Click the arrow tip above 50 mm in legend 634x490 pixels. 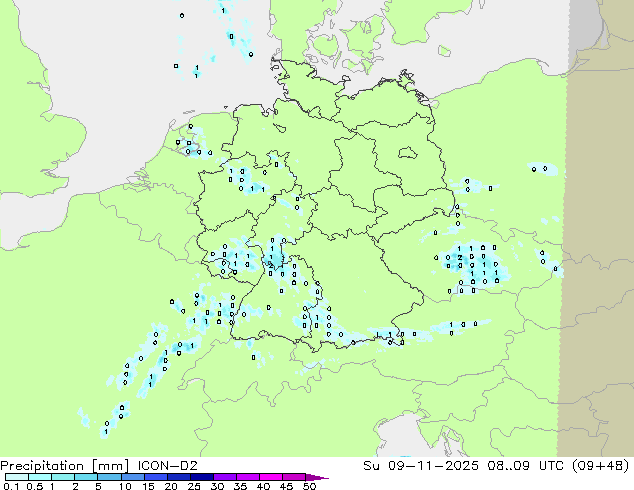[317, 477]
